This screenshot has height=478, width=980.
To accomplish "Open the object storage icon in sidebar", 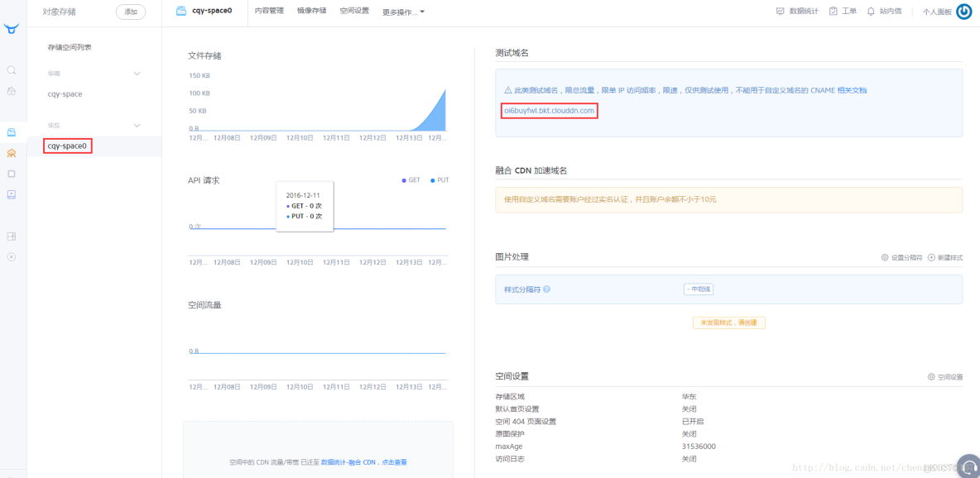I will (x=12, y=131).
